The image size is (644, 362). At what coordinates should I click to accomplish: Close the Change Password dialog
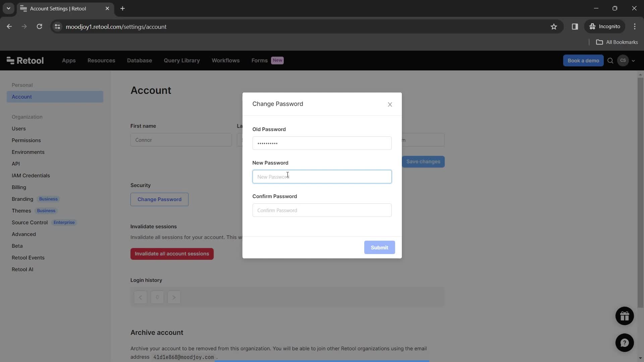click(x=390, y=104)
